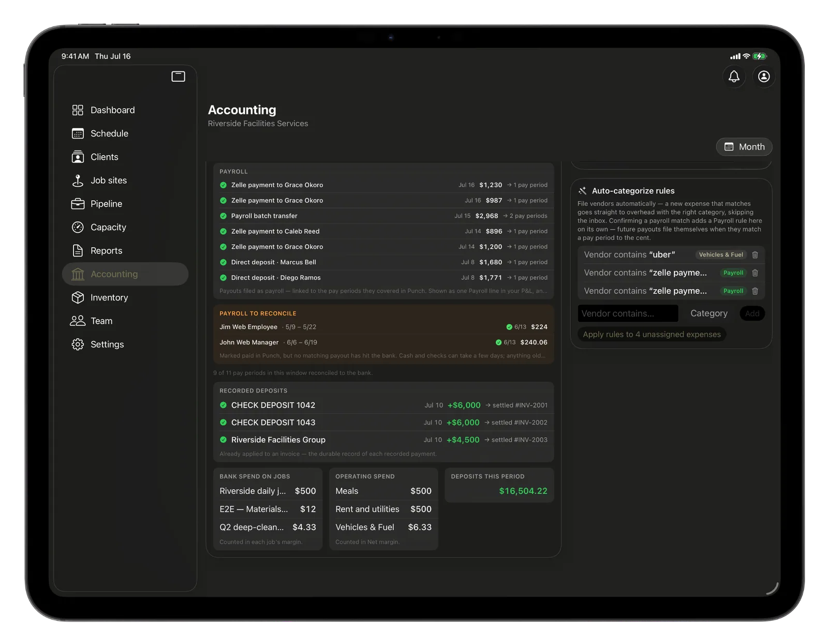Apply rules to 4 unassigned expenses

652,335
